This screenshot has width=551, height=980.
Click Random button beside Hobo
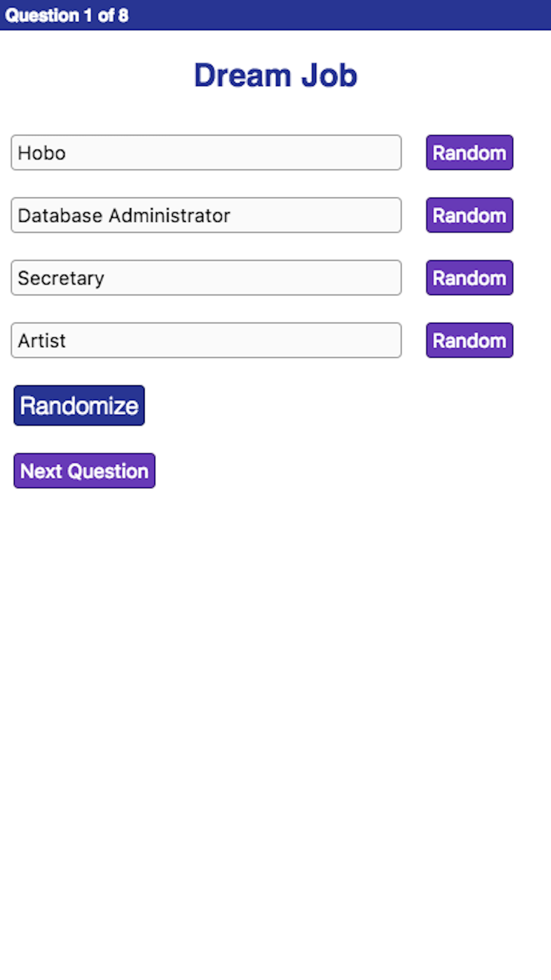469,153
